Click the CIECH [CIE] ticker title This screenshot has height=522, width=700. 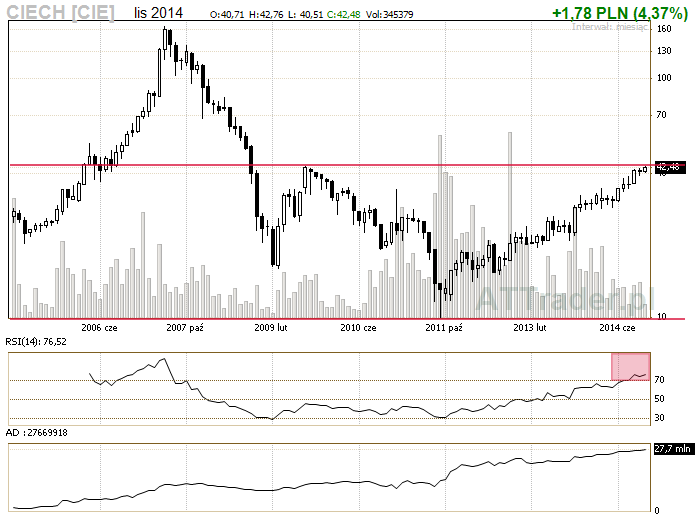[61, 12]
